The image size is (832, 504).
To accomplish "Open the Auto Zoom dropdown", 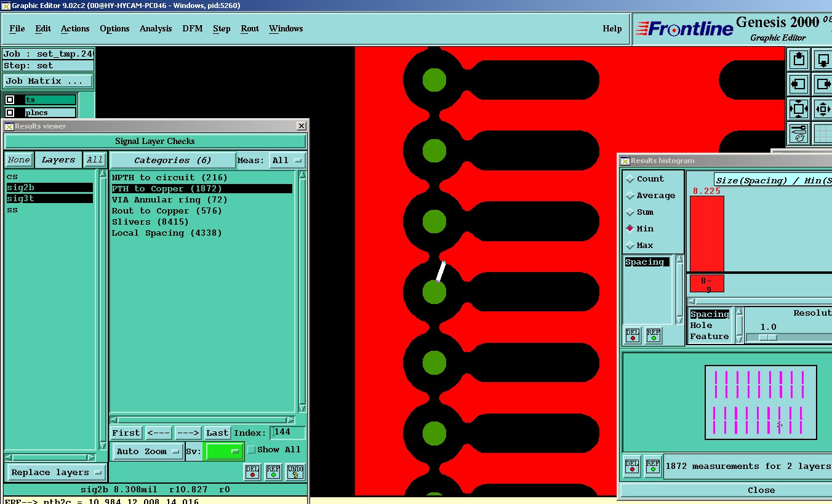I will [x=148, y=451].
